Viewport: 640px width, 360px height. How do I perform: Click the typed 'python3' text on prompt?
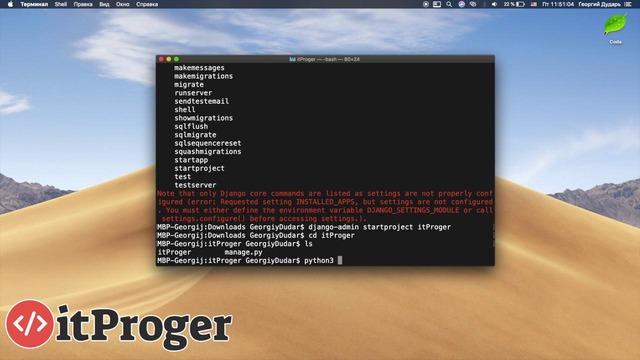pos(319,260)
